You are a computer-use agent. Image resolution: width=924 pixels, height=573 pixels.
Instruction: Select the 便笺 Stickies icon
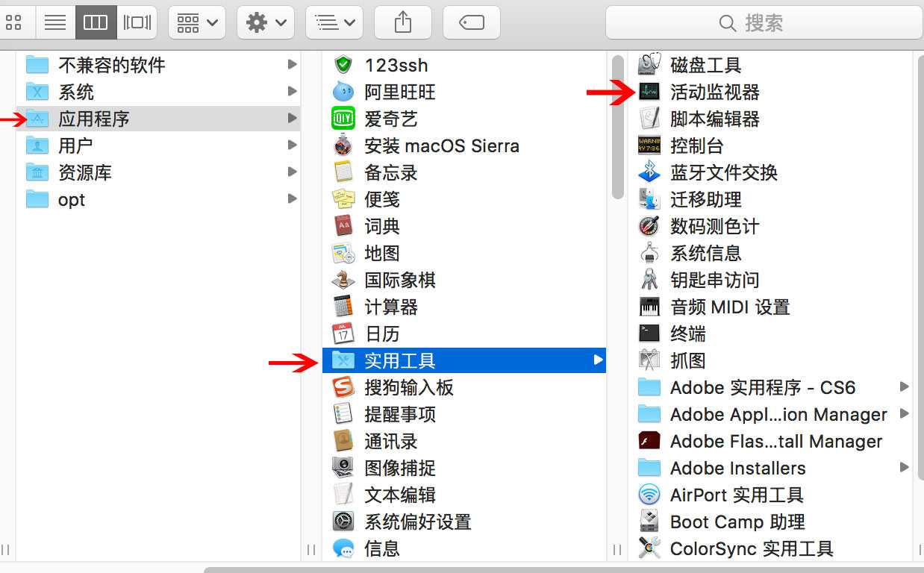click(x=343, y=199)
